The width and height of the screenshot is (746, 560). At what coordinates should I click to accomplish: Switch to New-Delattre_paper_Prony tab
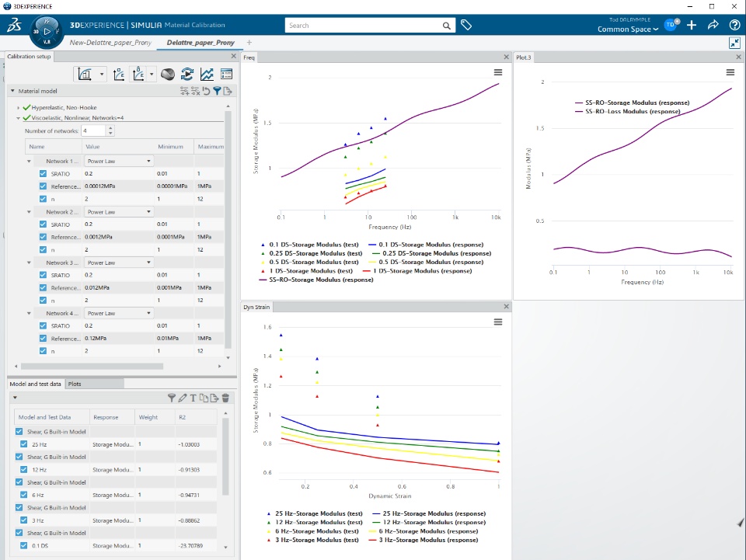point(110,42)
